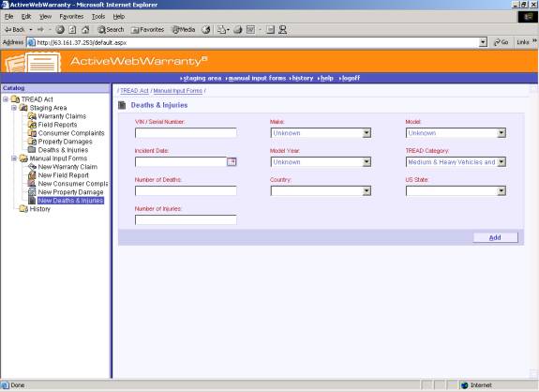This screenshot has width=539, height=392.
Task: Click the Messenger icon in the toolbar
Action: pos(282,30)
